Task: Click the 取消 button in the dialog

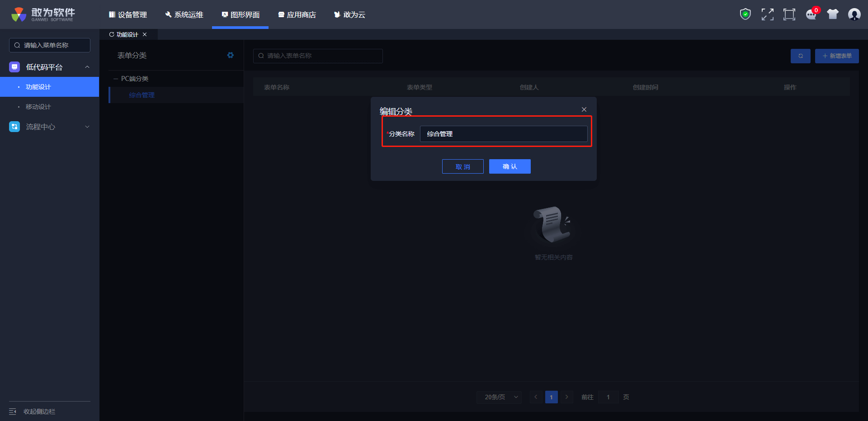Action: tap(463, 166)
